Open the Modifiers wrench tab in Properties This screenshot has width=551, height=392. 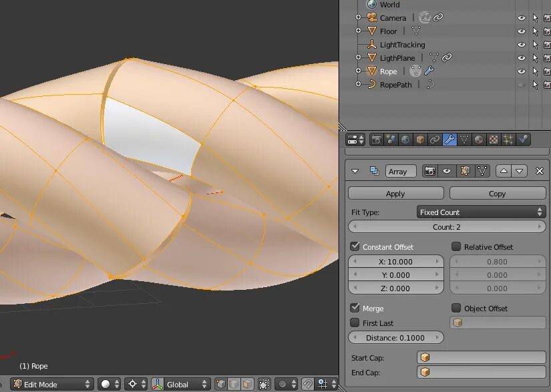[449, 140]
